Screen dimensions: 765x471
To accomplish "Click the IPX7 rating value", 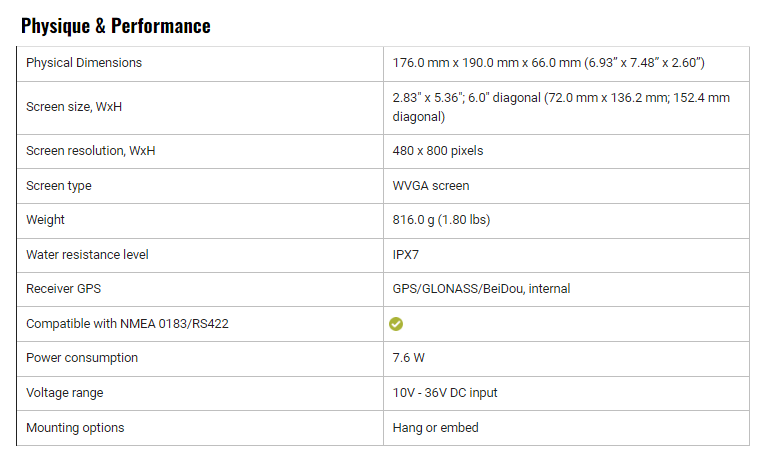I will 405,255.
